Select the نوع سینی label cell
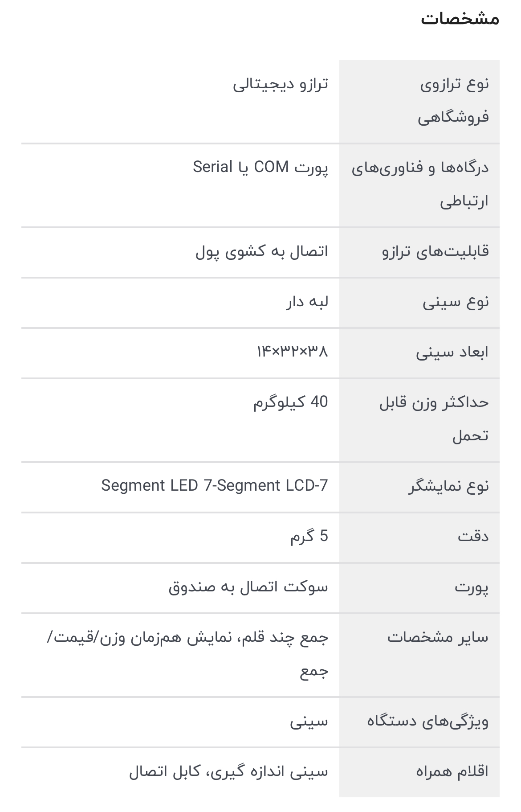 click(419, 303)
